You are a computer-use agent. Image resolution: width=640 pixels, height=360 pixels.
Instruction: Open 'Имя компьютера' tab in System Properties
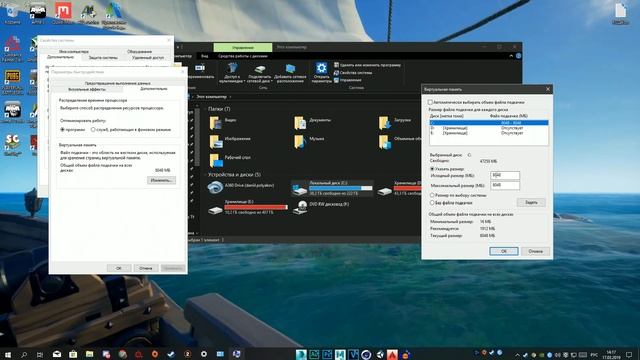click(73, 51)
